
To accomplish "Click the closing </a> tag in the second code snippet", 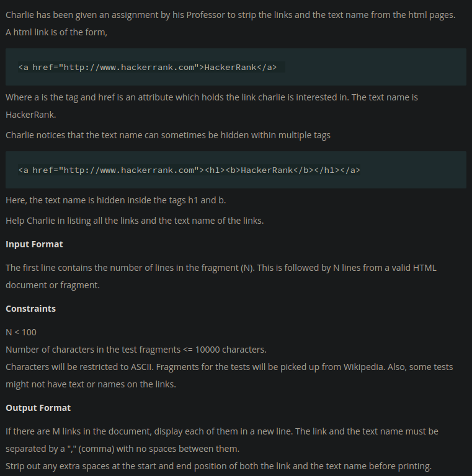I will (350, 170).
